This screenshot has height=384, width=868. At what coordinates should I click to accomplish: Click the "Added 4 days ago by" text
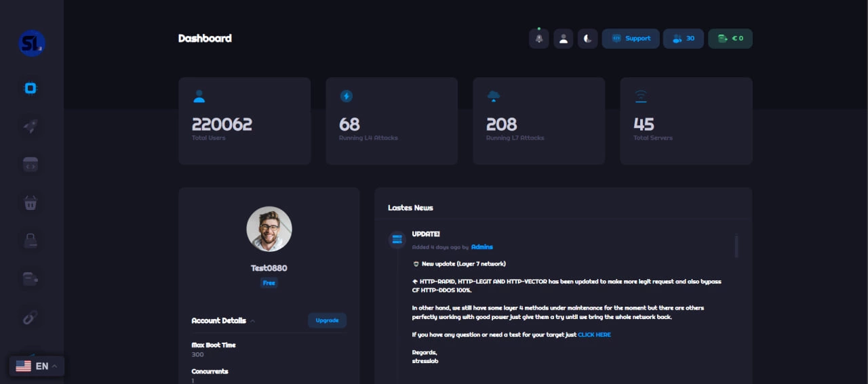click(440, 247)
